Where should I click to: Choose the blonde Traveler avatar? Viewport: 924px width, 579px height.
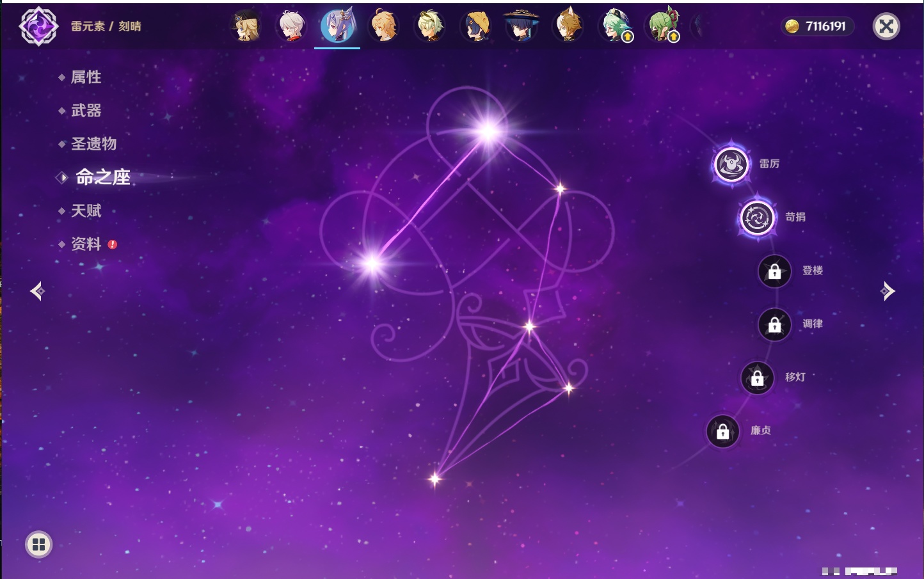click(x=384, y=26)
